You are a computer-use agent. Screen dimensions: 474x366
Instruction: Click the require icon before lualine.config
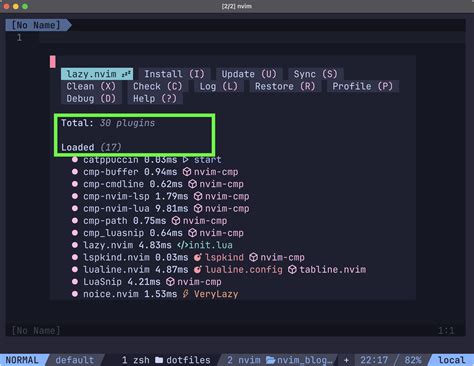coord(198,270)
